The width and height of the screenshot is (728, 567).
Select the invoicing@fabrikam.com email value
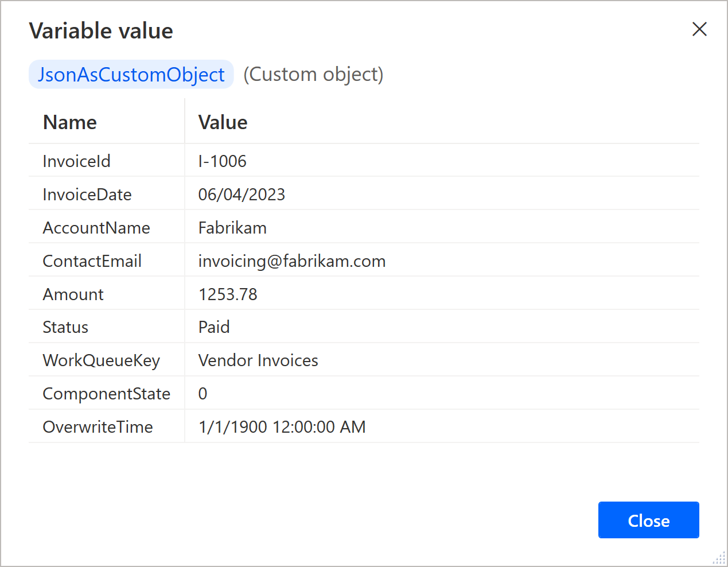pyautogui.click(x=292, y=261)
